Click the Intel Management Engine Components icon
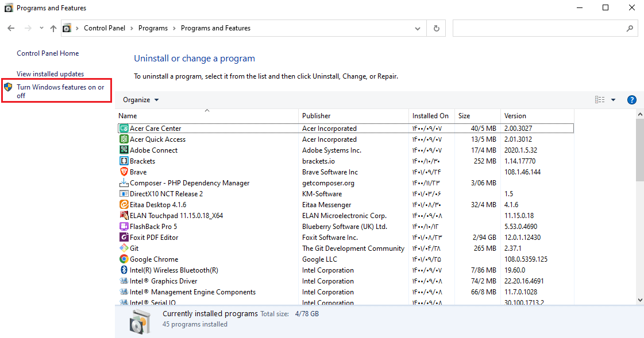This screenshot has width=644, height=338. [x=124, y=292]
